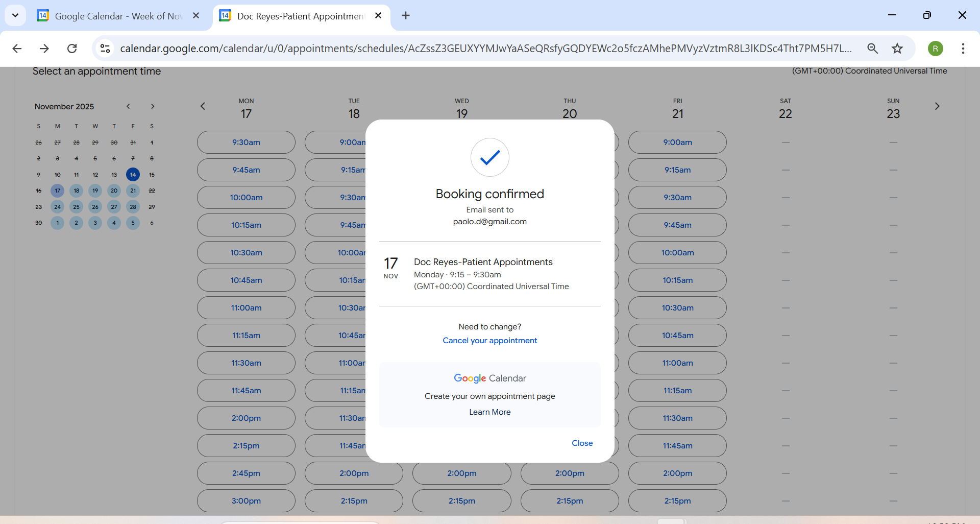Screen dimensions: 980x524
Task: Open the green profile avatar
Action: 935,49
